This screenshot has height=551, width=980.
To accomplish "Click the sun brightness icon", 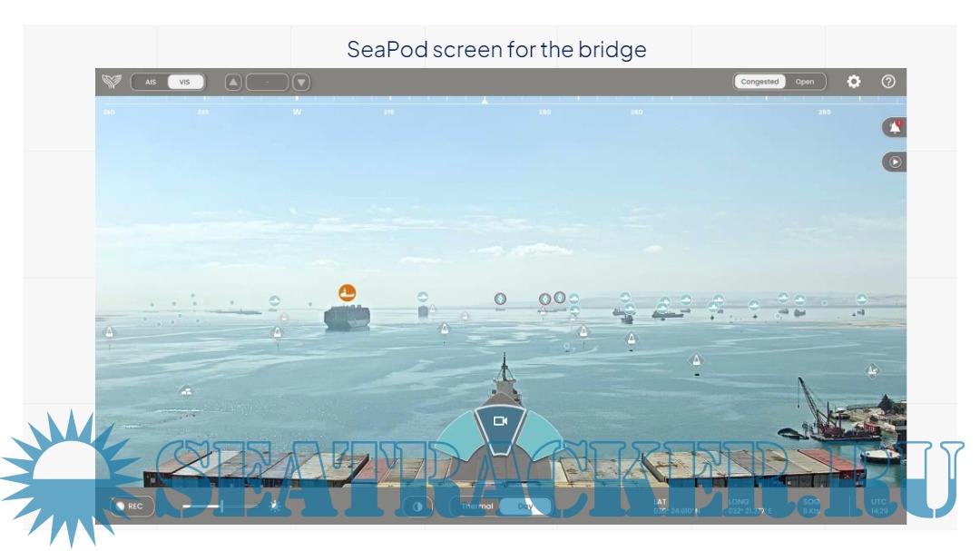I will click(274, 506).
